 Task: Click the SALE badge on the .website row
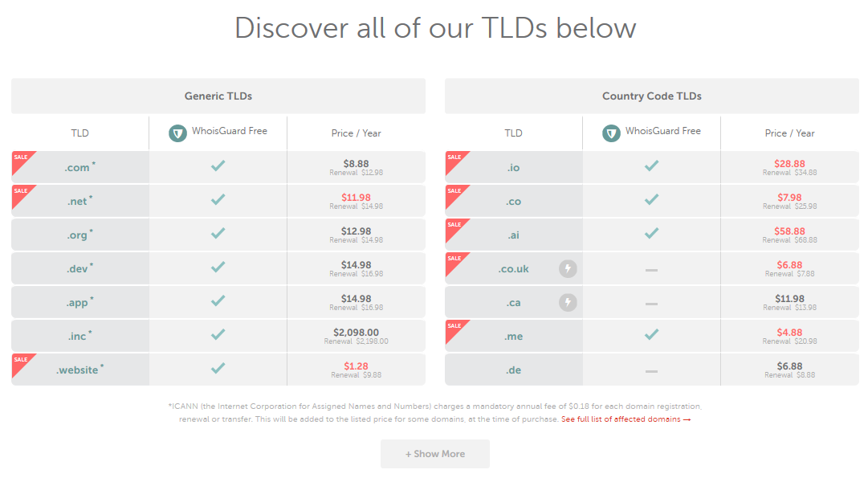[x=22, y=363]
